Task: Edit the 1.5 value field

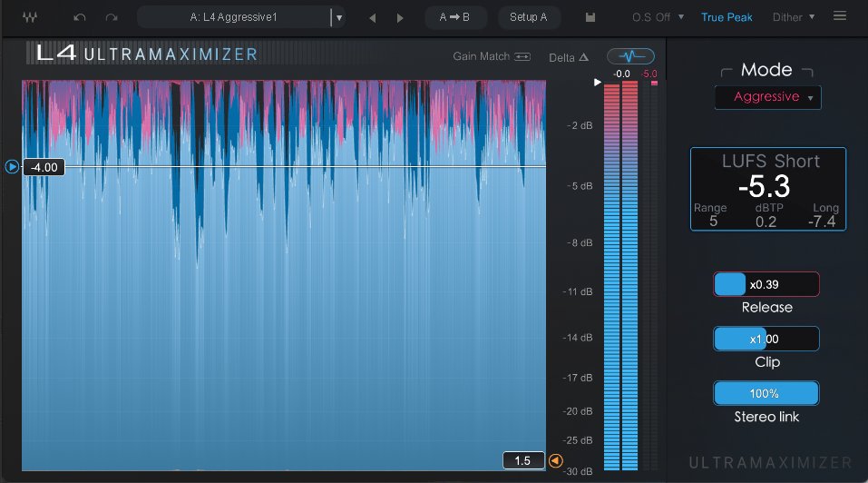Action: pos(523,461)
